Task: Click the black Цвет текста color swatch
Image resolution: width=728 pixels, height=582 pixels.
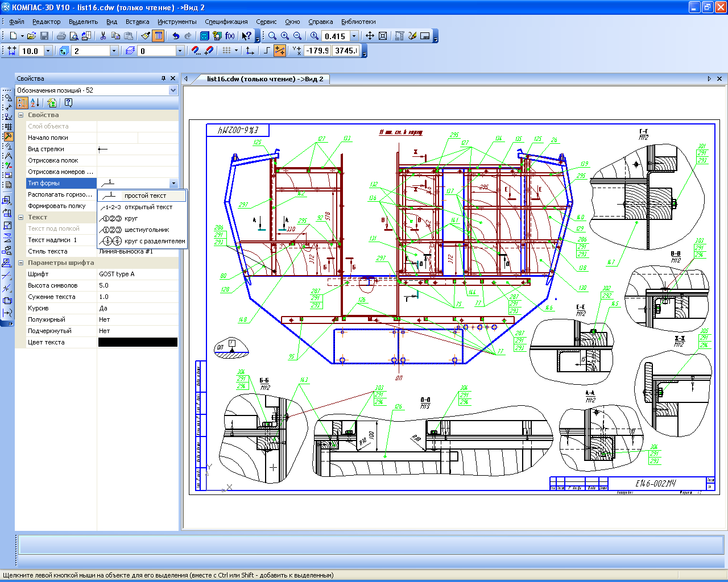Action: click(x=138, y=342)
